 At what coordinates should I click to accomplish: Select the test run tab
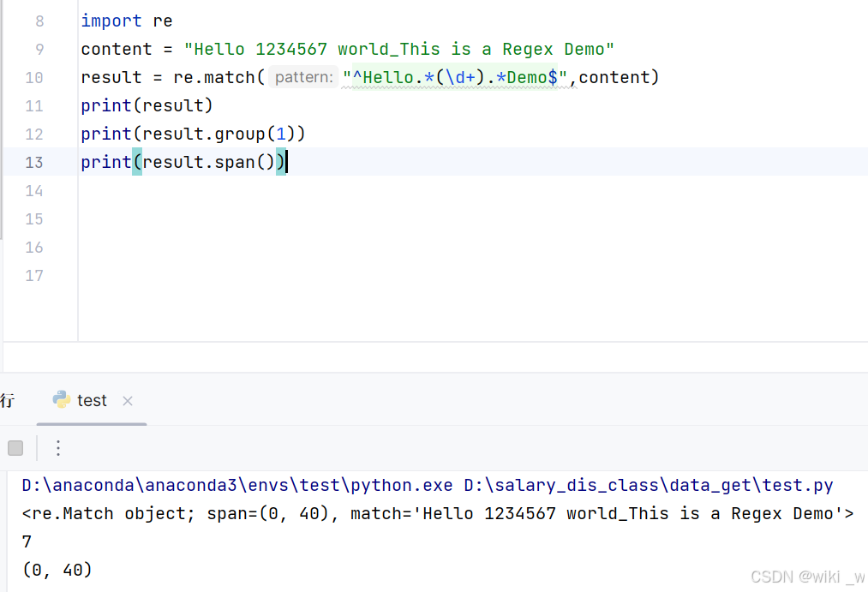click(x=92, y=401)
